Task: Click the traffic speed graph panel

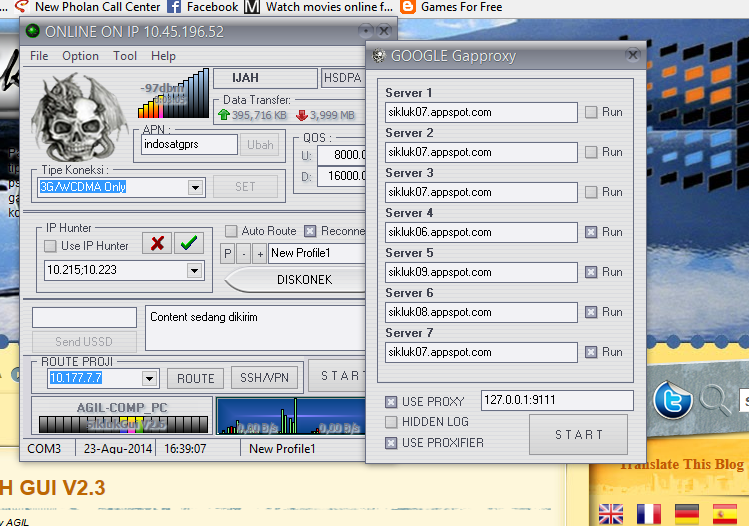Action: click(x=291, y=416)
